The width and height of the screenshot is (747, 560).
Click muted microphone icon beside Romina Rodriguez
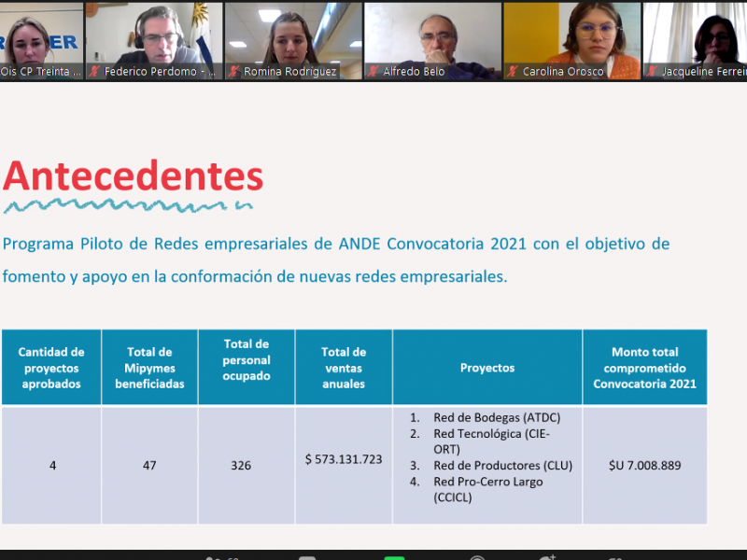[233, 72]
